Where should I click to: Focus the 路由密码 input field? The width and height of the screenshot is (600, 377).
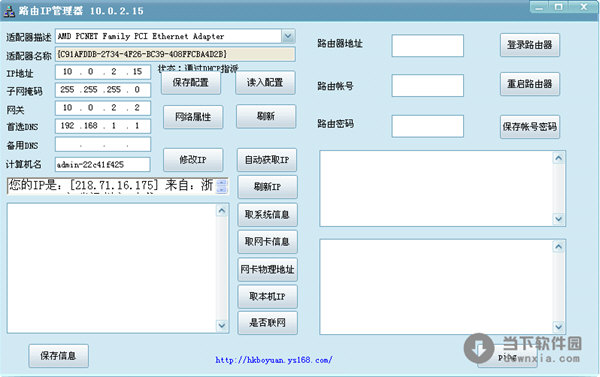[427, 126]
